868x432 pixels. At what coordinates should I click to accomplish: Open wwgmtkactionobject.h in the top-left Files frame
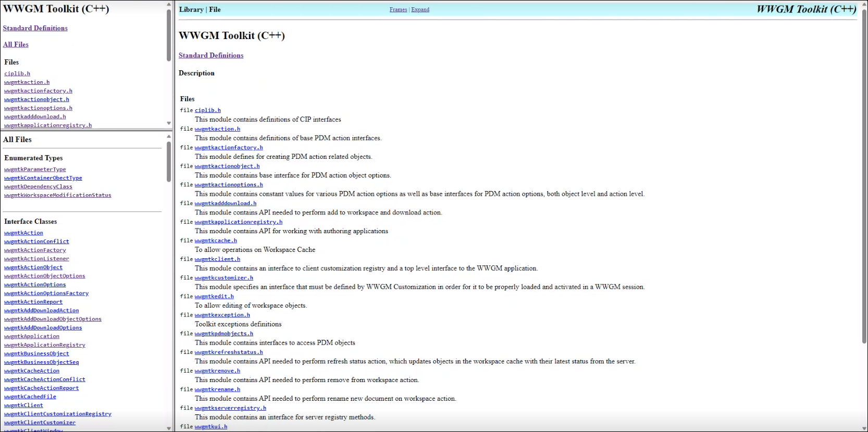36,99
